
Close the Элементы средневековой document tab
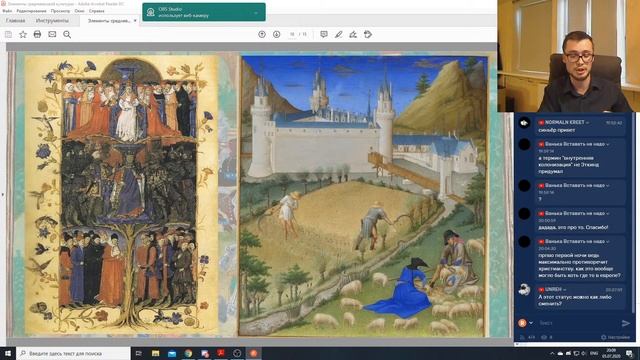135,20
